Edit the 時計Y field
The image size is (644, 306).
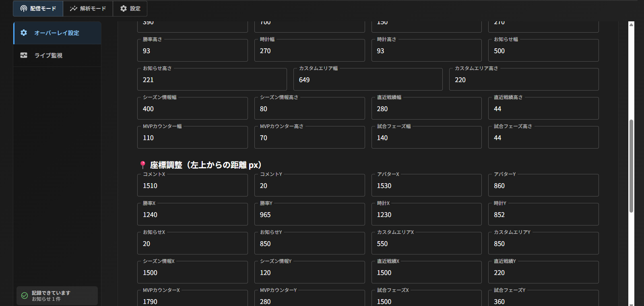[x=543, y=214]
